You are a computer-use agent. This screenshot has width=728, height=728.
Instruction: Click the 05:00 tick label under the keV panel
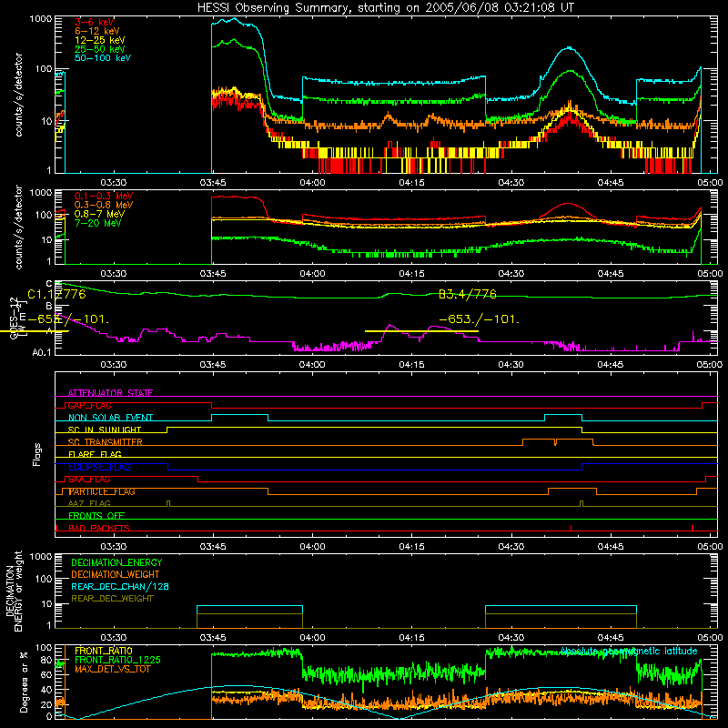(710, 183)
